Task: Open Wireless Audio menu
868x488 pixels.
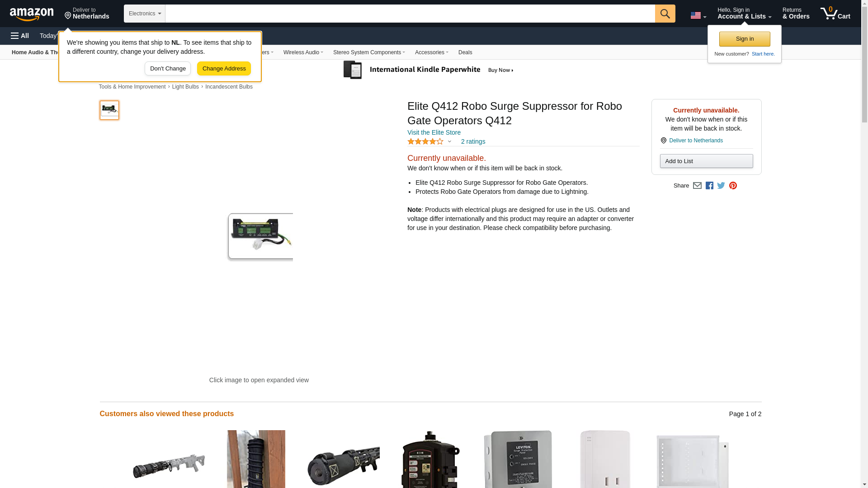Action: click(303, 52)
